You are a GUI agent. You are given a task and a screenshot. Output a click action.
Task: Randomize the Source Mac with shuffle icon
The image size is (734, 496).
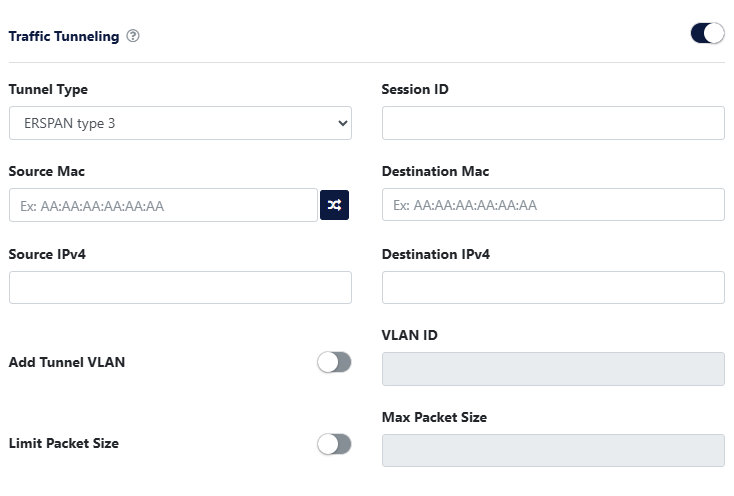click(x=334, y=205)
